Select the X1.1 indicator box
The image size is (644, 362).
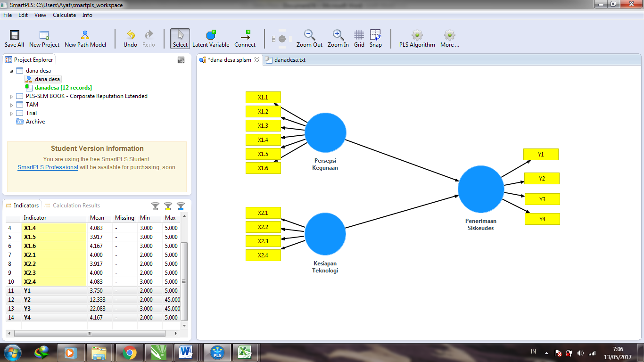pos(263,98)
